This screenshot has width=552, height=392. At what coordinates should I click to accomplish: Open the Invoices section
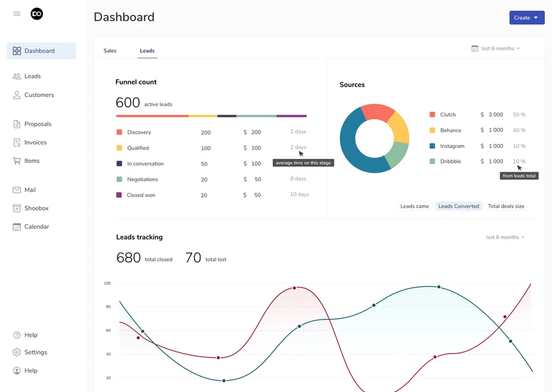17,142
